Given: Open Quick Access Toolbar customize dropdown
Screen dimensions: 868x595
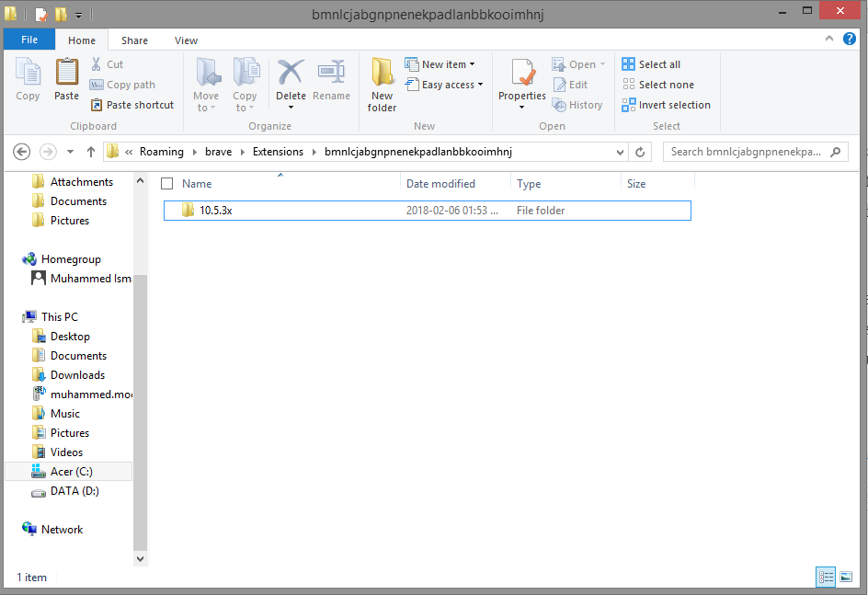Looking at the screenshot, I should coord(78,16).
